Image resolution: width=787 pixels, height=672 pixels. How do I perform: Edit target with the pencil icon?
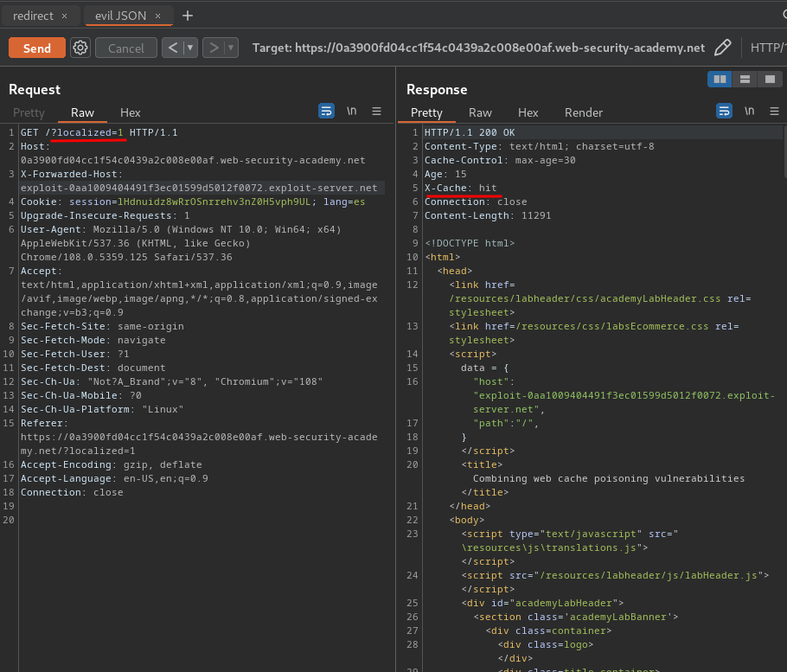(722, 48)
